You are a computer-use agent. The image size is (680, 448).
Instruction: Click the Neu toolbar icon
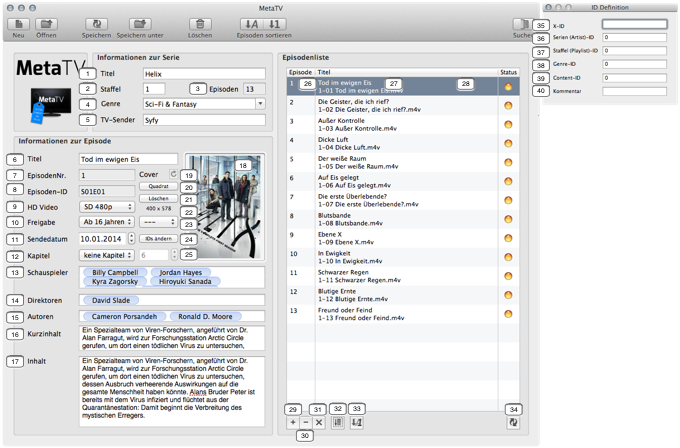click(18, 23)
